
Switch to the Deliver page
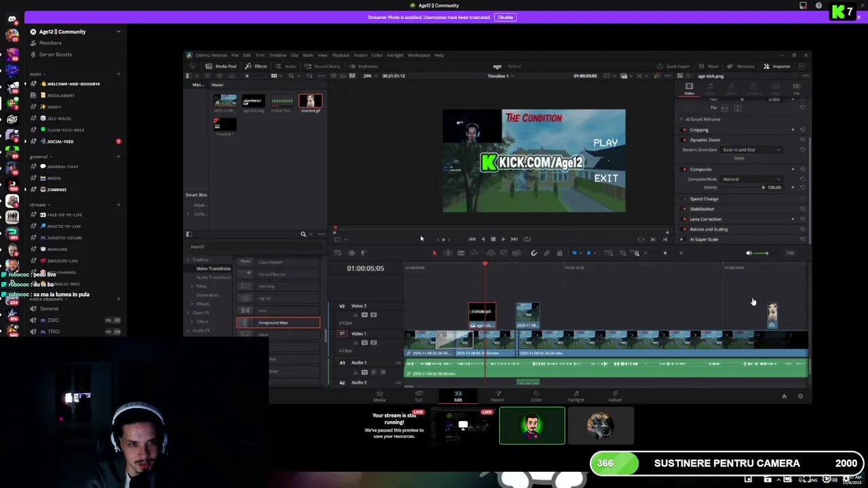tap(615, 396)
